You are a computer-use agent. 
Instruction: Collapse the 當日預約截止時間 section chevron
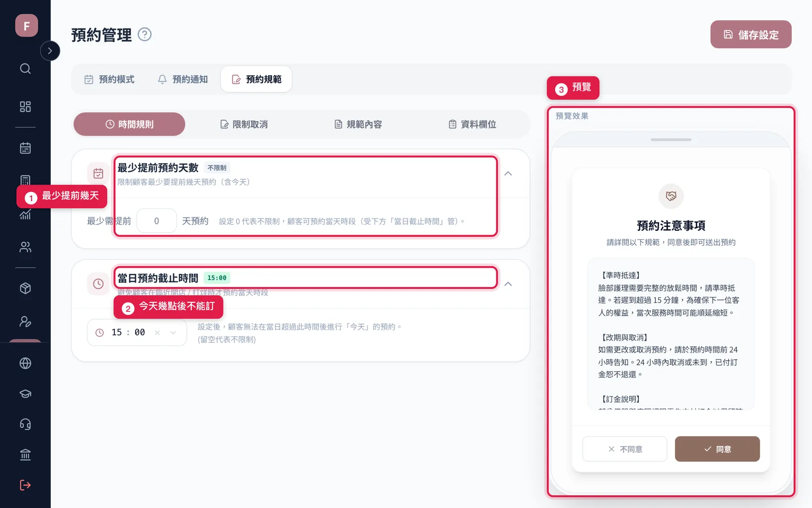click(x=508, y=284)
